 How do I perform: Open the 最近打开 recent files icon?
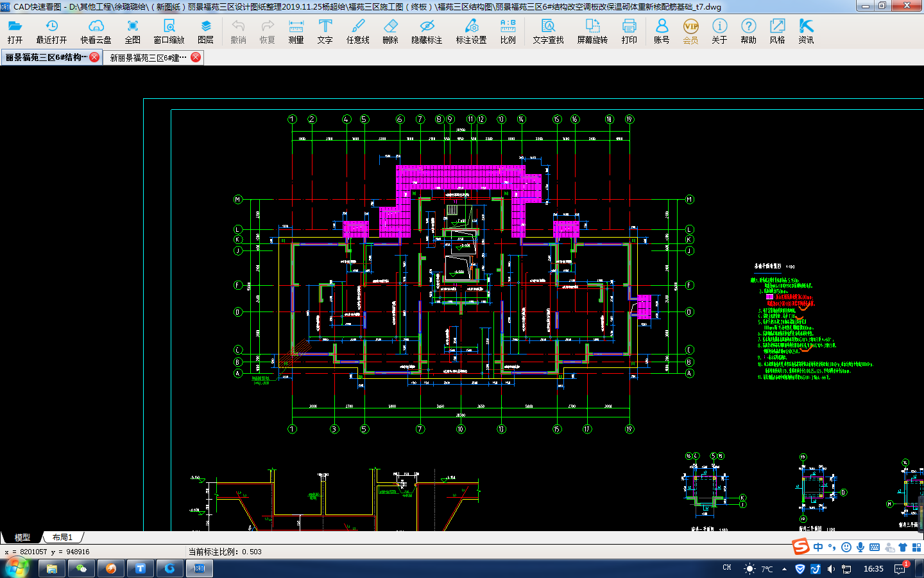click(x=51, y=31)
